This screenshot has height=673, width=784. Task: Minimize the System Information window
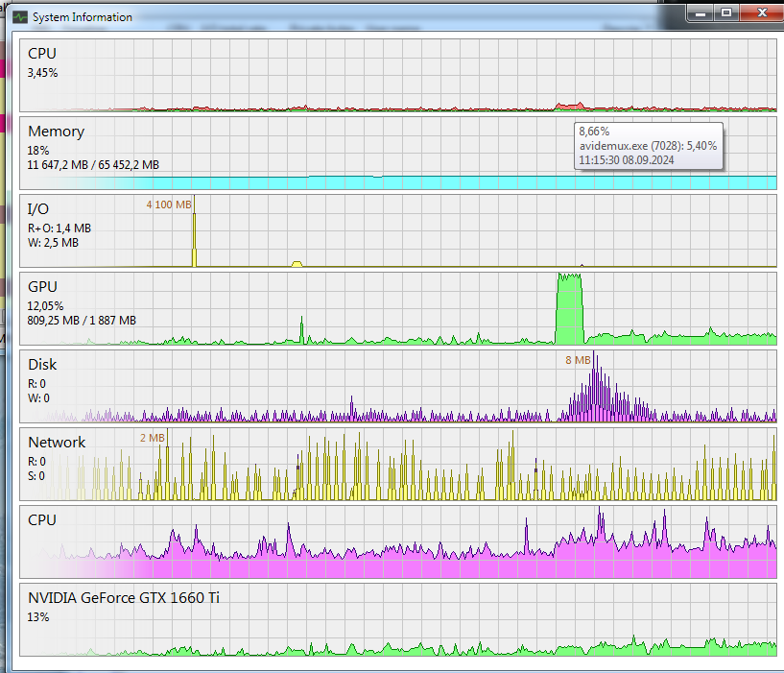(700, 13)
